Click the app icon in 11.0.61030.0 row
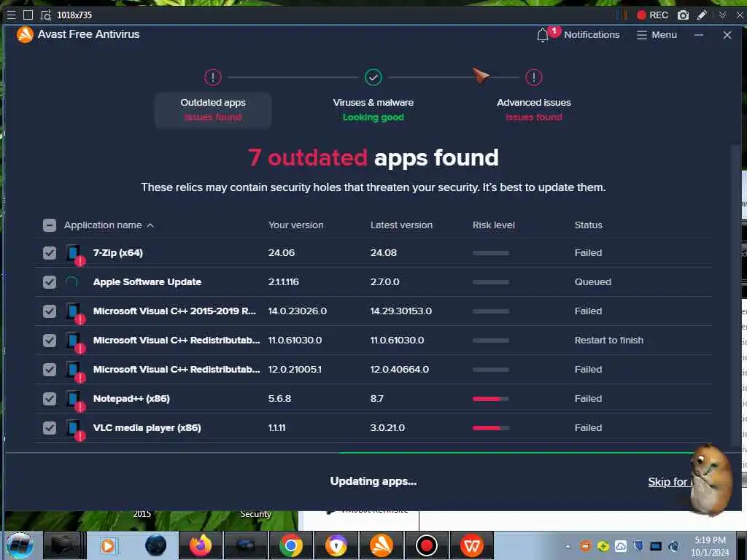 pyautogui.click(x=75, y=341)
